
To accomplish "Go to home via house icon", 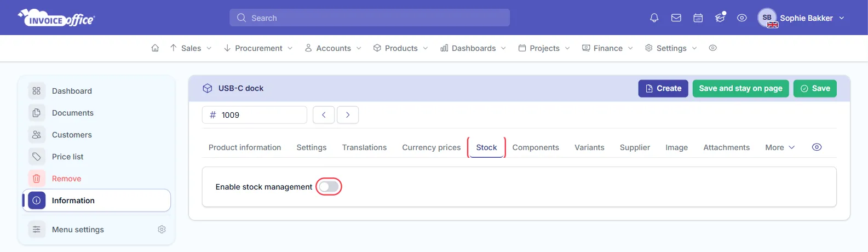I will pos(155,48).
